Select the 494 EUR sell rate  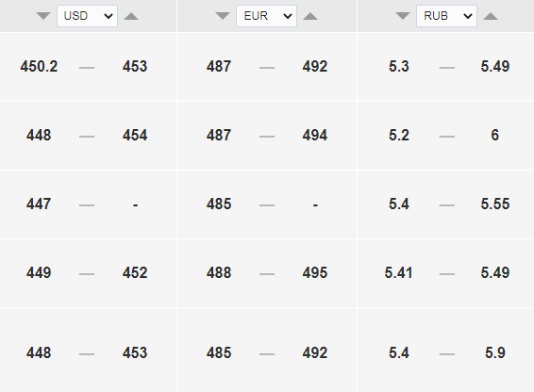pyautogui.click(x=315, y=135)
